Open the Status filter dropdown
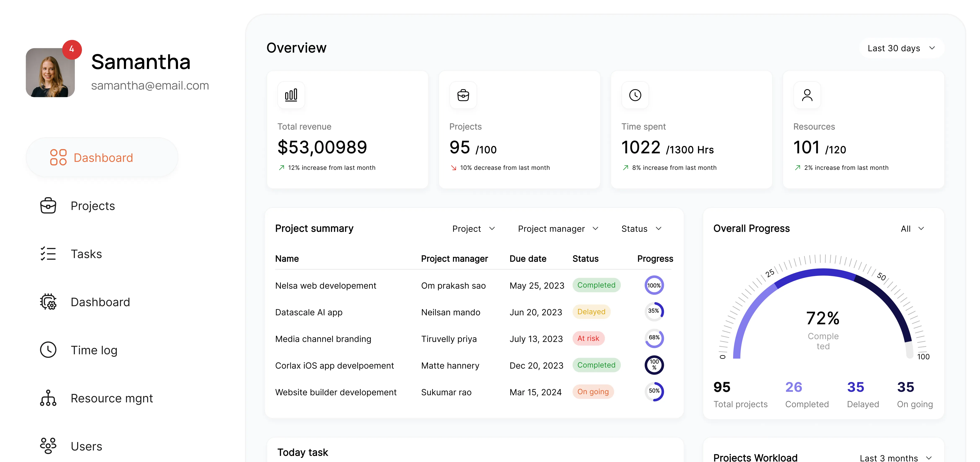 tap(641, 229)
